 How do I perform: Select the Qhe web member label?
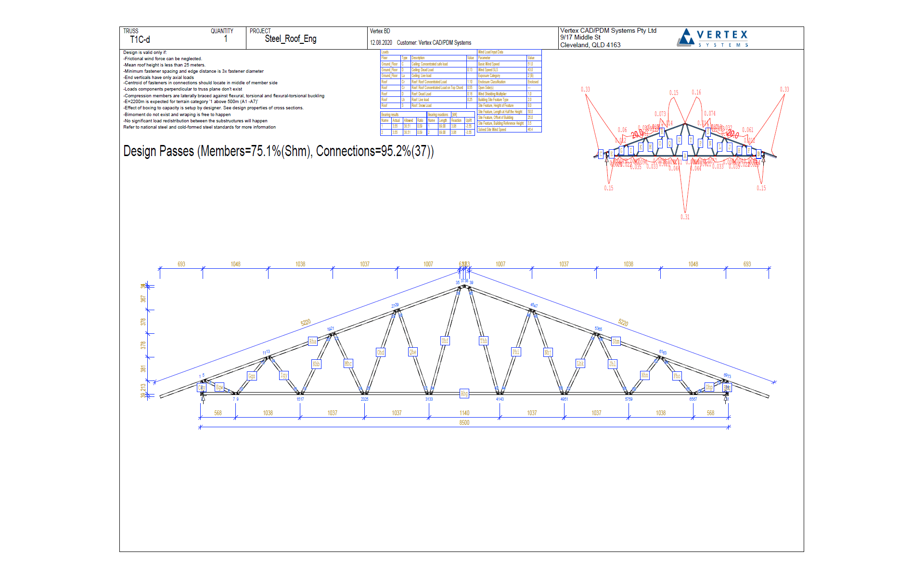click(x=413, y=352)
